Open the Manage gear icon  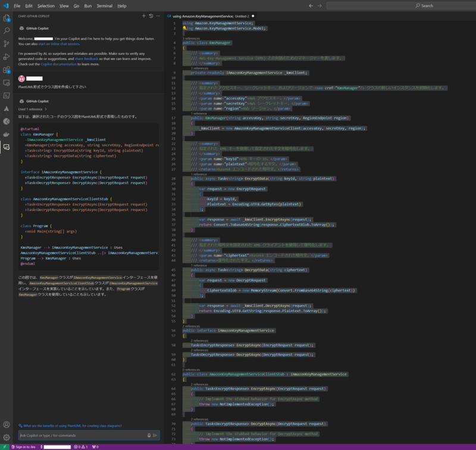[x=7, y=438]
